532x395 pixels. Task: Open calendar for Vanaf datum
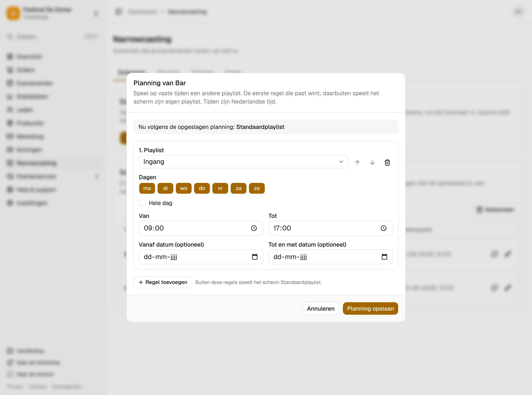click(x=255, y=257)
